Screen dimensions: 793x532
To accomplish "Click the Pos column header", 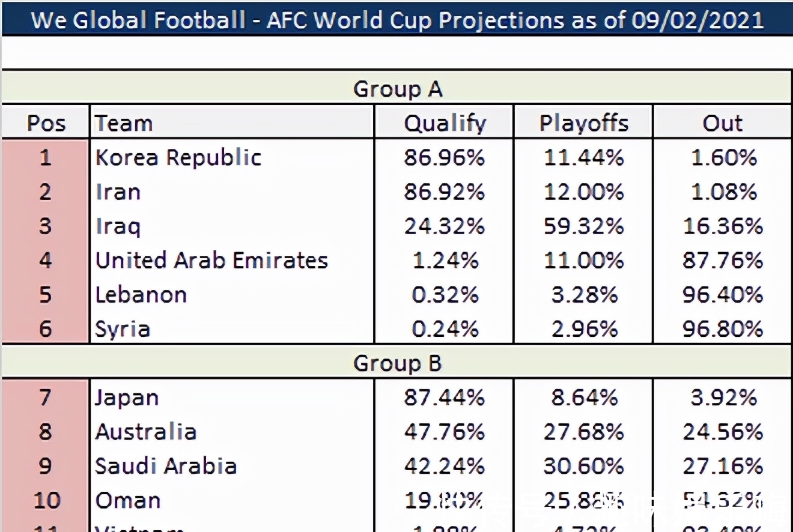I will pyautogui.click(x=46, y=123).
